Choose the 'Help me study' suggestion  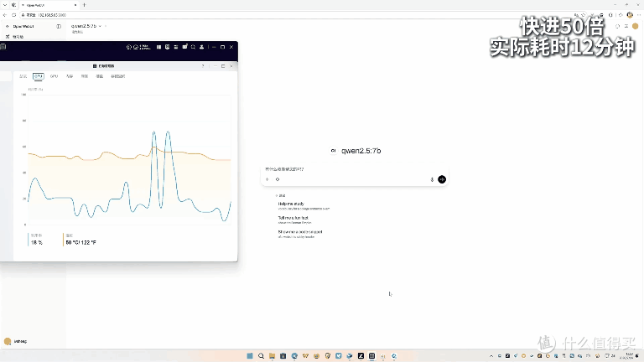point(304,205)
